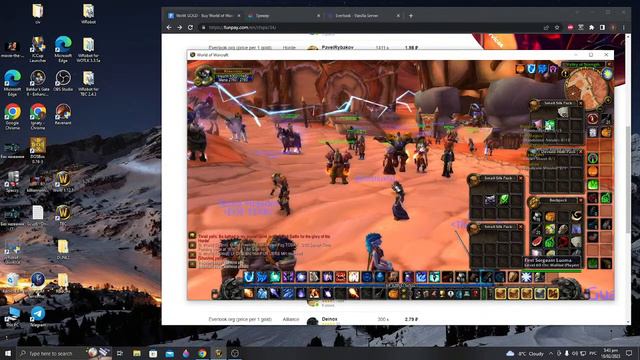Viewport: 640px width, 360px height.
Task: Open the WRobot for WOTLK 3.3.5a folder
Action: pyautogui.click(x=88, y=49)
